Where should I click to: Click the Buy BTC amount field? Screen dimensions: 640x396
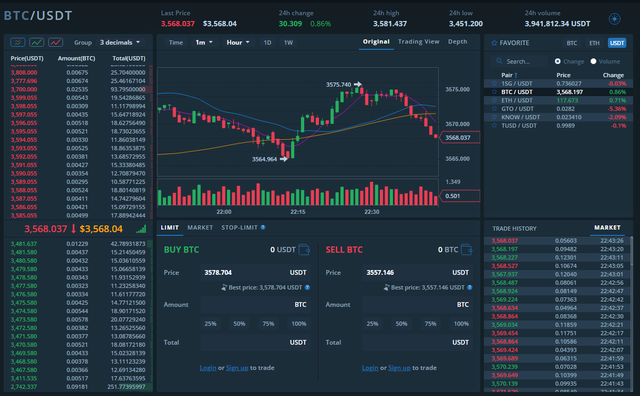coord(255,305)
